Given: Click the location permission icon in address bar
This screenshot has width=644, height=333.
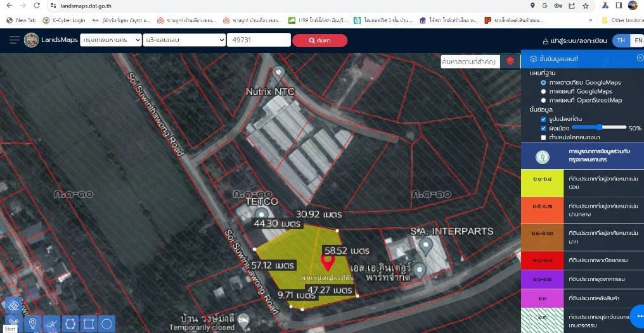Looking at the screenshot, I should pos(532,6).
